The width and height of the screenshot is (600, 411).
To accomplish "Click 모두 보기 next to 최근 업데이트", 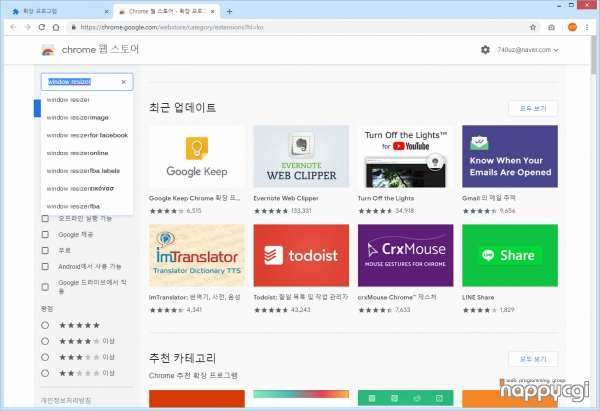I will [533, 109].
